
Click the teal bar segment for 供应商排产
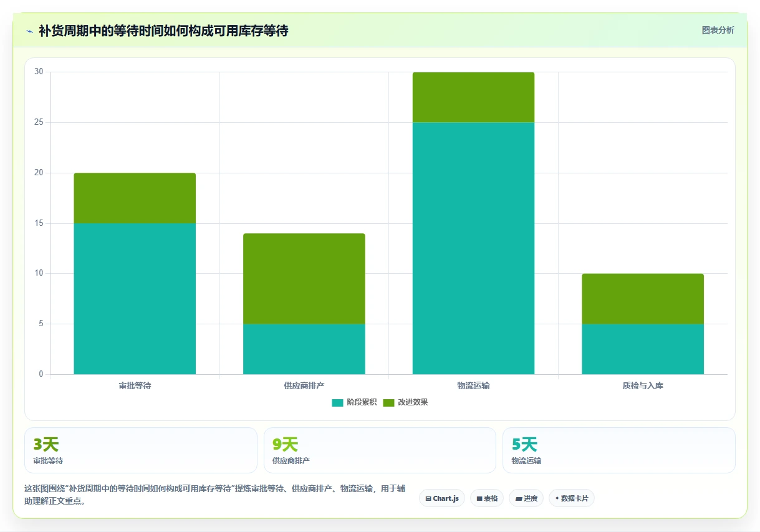click(304, 349)
